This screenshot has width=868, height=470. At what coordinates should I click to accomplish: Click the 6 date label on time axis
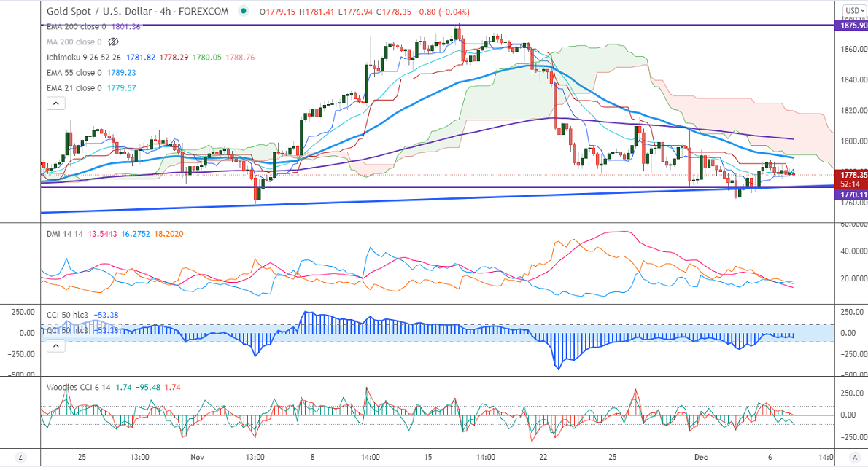(770, 458)
